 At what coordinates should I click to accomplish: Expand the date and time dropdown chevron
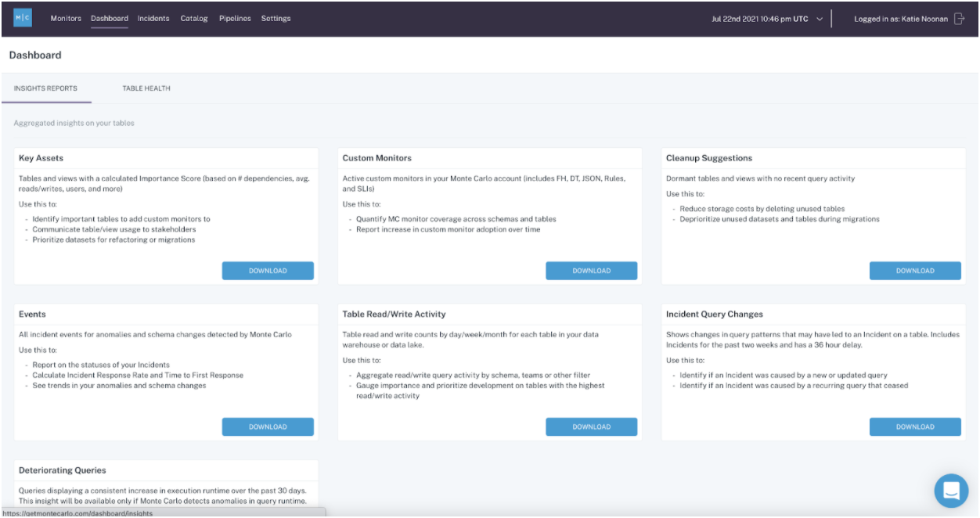coord(819,19)
